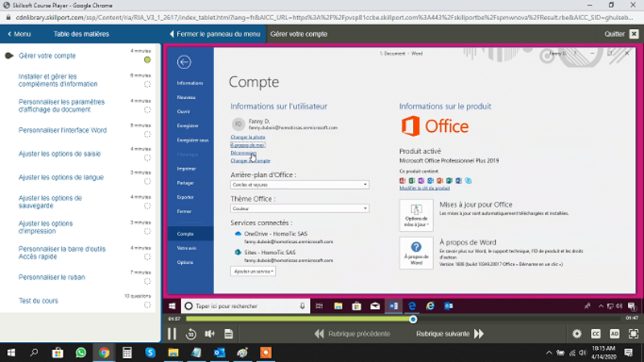Pause the course video playback
This screenshot has height=362, width=644.
click(x=171, y=334)
